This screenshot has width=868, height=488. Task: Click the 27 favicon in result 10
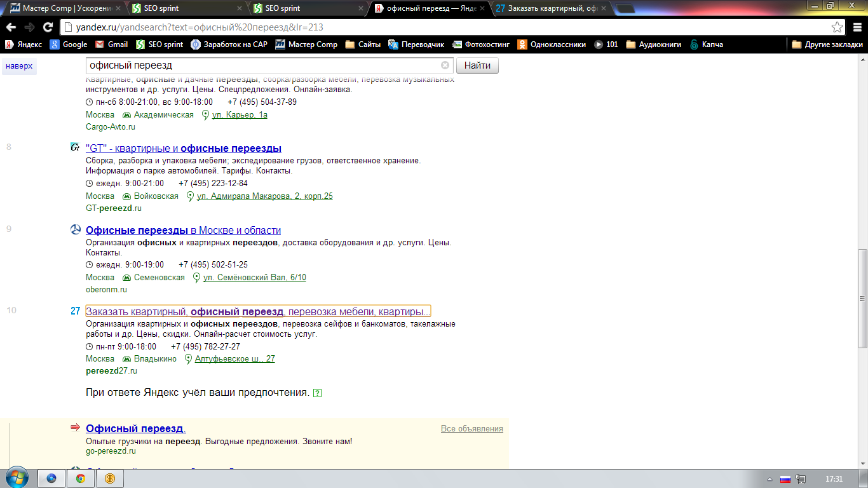(x=75, y=311)
